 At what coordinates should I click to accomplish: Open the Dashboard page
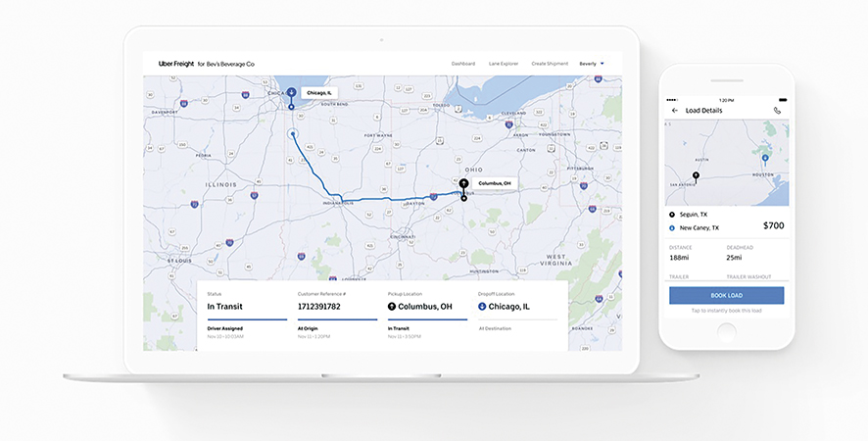(x=462, y=64)
